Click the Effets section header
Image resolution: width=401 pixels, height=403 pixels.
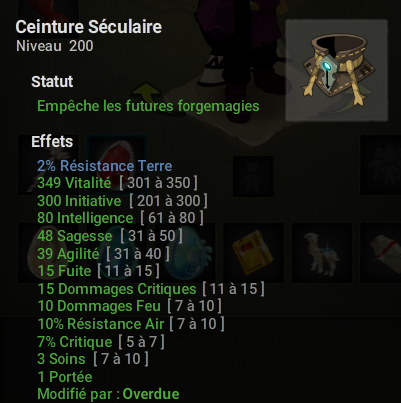point(52,142)
